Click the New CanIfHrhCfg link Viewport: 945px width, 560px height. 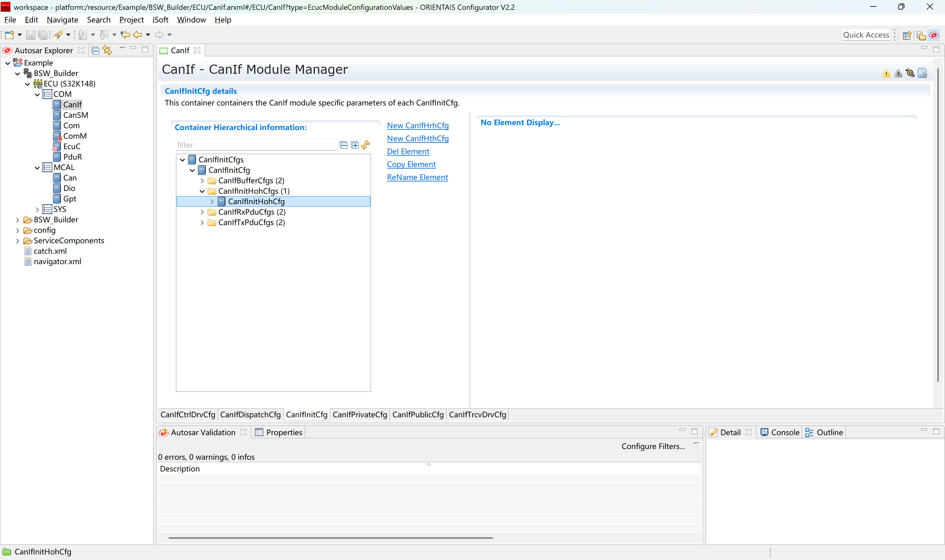[417, 126]
